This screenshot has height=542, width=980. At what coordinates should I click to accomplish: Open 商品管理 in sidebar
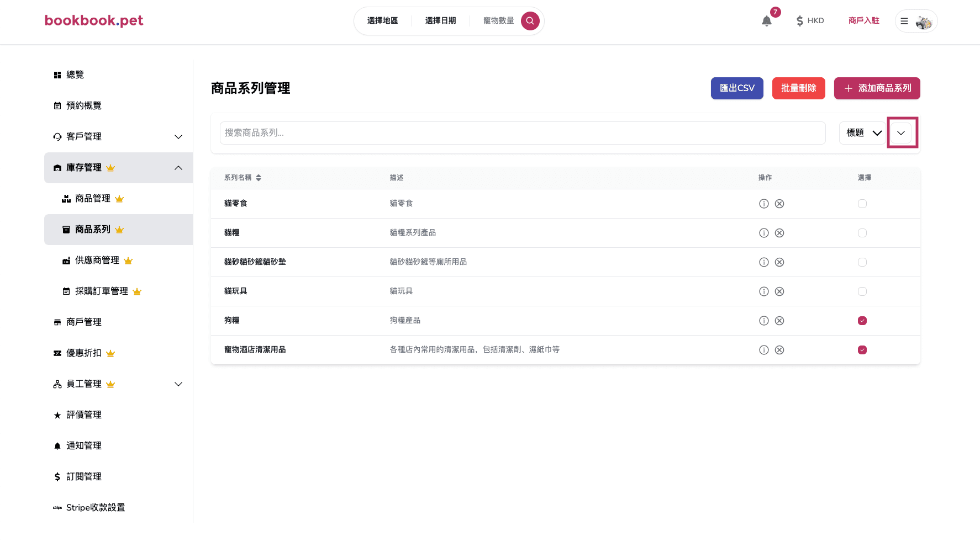click(118, 199)
